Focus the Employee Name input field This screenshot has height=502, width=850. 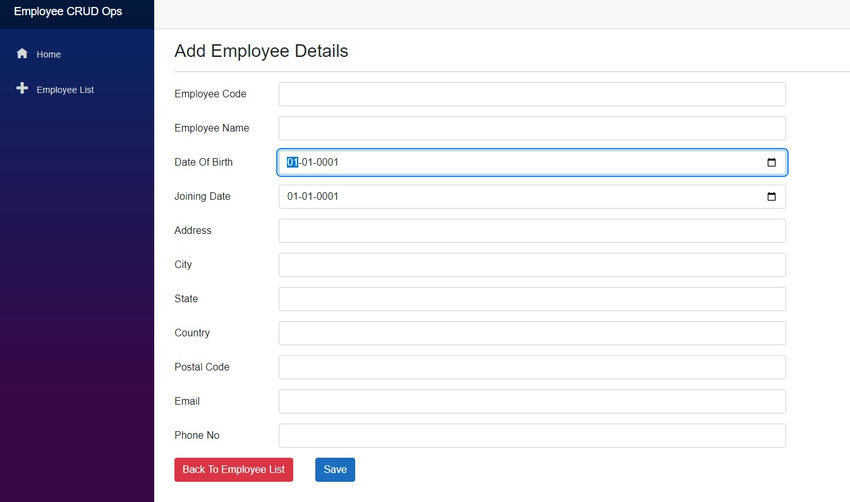532,128
